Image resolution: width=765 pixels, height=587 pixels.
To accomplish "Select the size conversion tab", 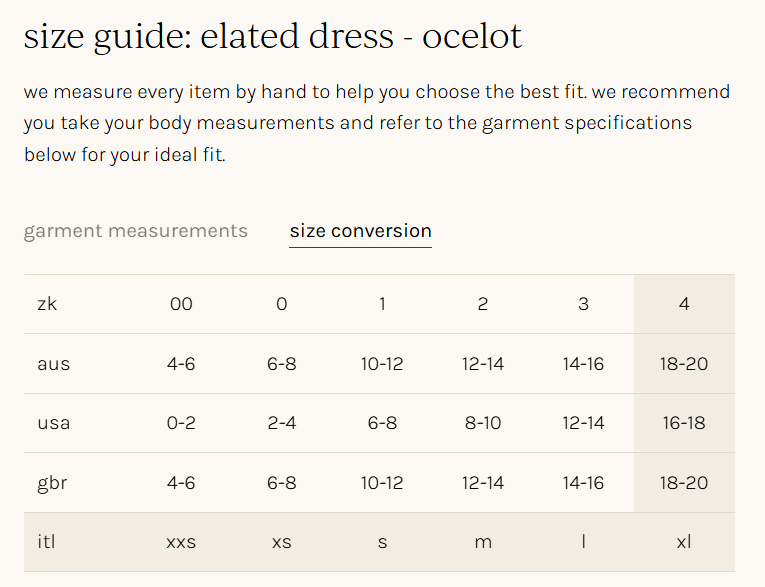I will (x=360, y=231).
